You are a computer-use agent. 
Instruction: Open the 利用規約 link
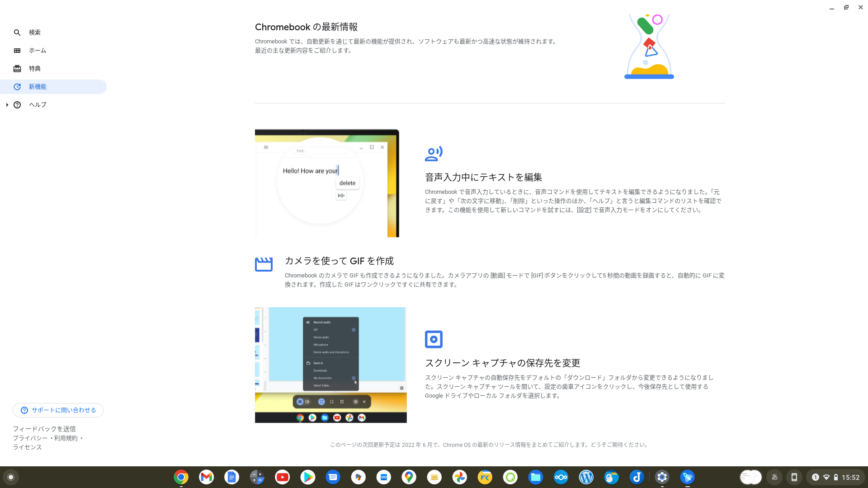point(66,438)
